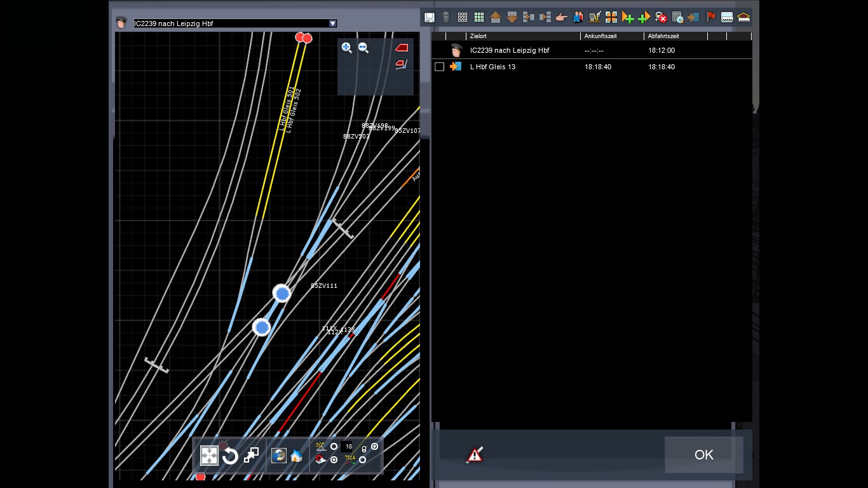Screen dimensions: 868x488
Task: Click the warning triangle icon
Action: click(x=475, y=454)
